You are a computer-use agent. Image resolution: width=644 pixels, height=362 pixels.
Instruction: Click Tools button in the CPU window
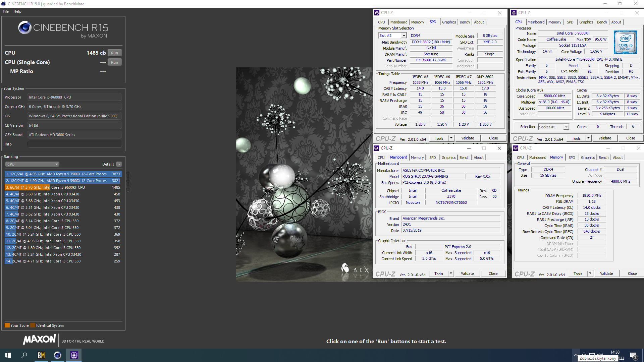pos(576,138)
